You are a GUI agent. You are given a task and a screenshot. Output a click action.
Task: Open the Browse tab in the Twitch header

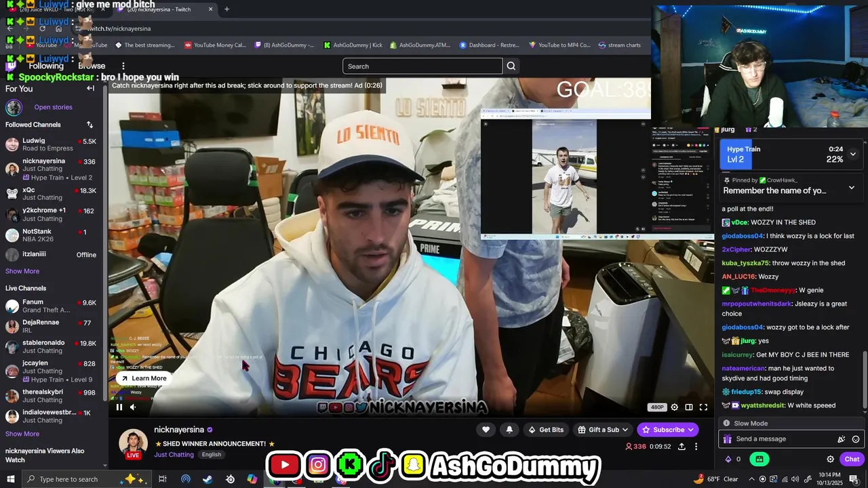click(92, 66)
